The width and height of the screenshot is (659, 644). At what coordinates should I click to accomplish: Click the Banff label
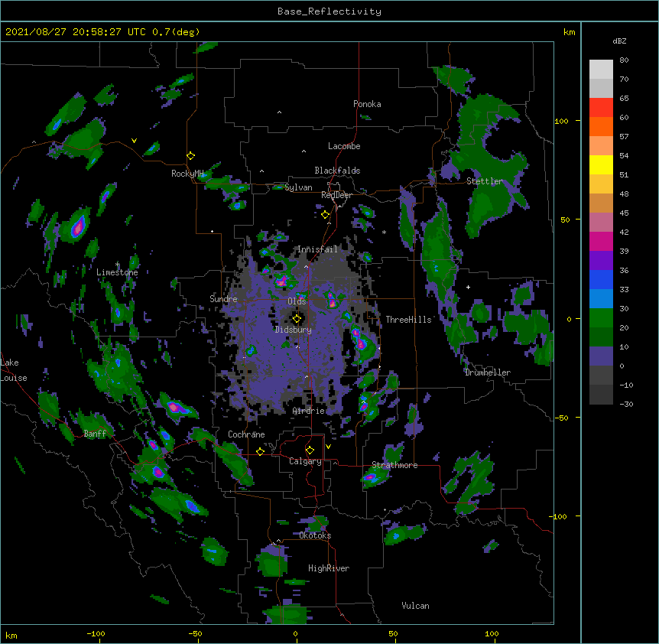click(95, 434)
